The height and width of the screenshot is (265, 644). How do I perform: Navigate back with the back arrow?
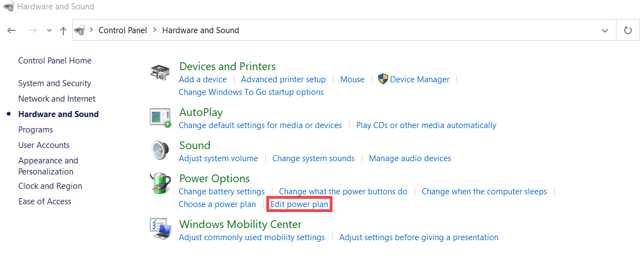pyautogui.click(x=12, y=30)
